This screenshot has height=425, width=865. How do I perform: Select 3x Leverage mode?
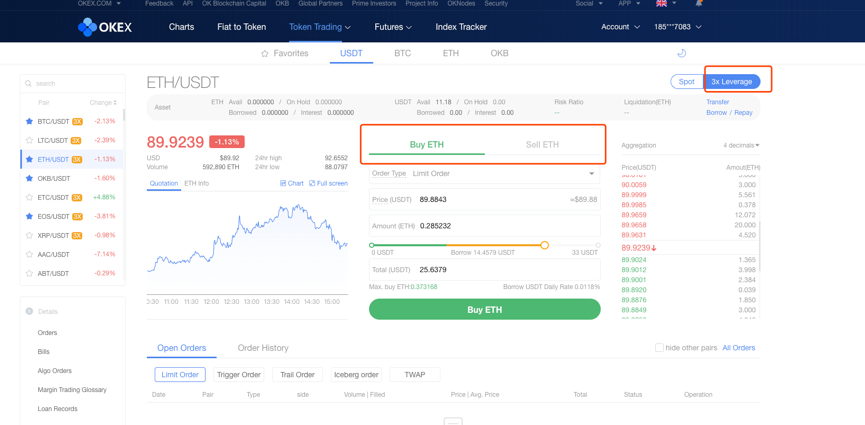pyautogui.click(x=731, y=82)
